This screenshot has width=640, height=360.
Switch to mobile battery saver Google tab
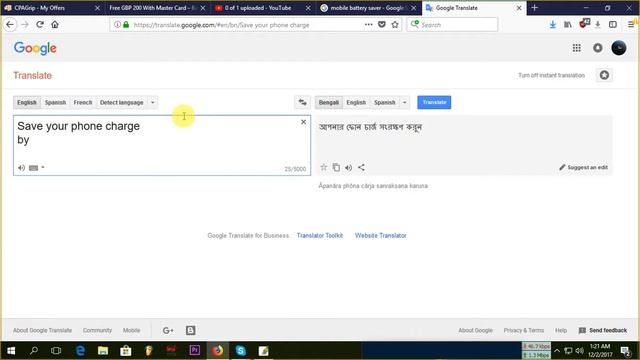[368, 8]
